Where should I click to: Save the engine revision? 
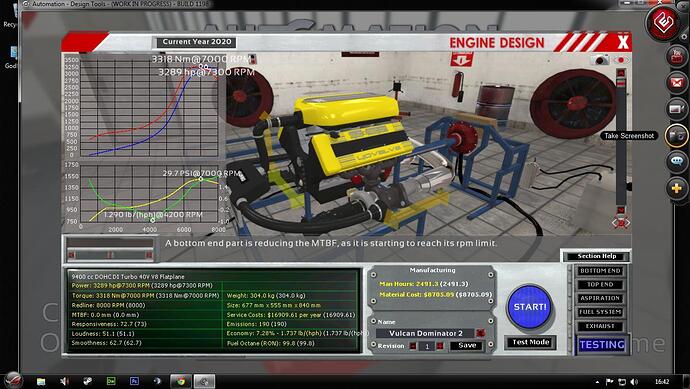(x=466, y=346)
